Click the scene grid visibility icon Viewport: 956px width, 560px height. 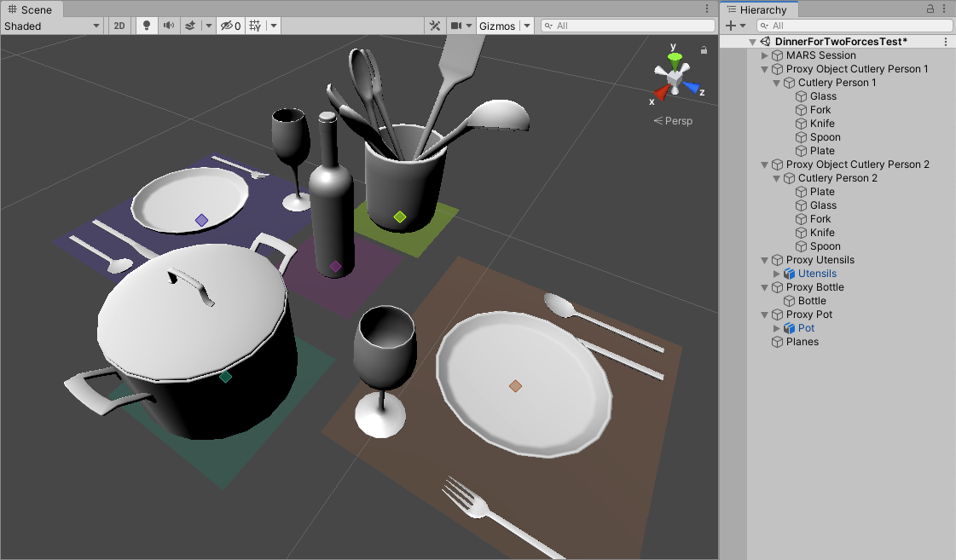pos(255,26)
